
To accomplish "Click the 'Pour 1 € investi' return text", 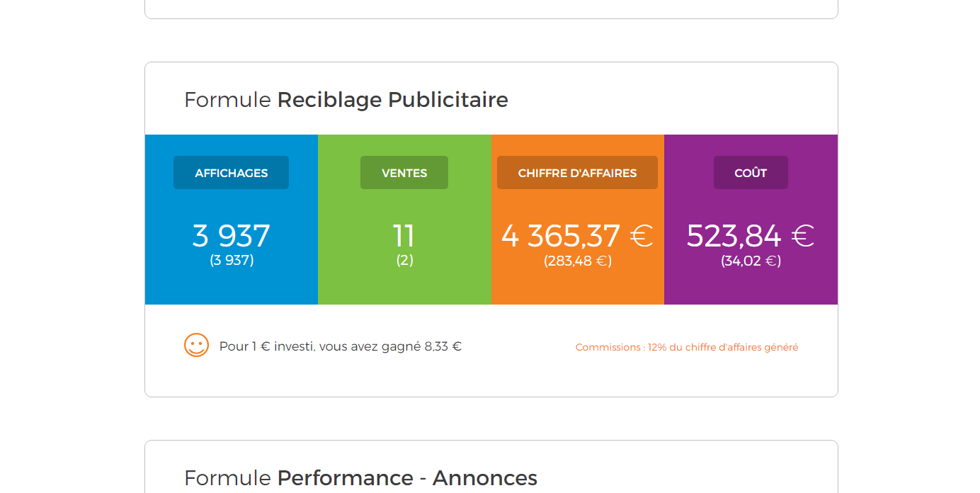I will pos(340,347).
